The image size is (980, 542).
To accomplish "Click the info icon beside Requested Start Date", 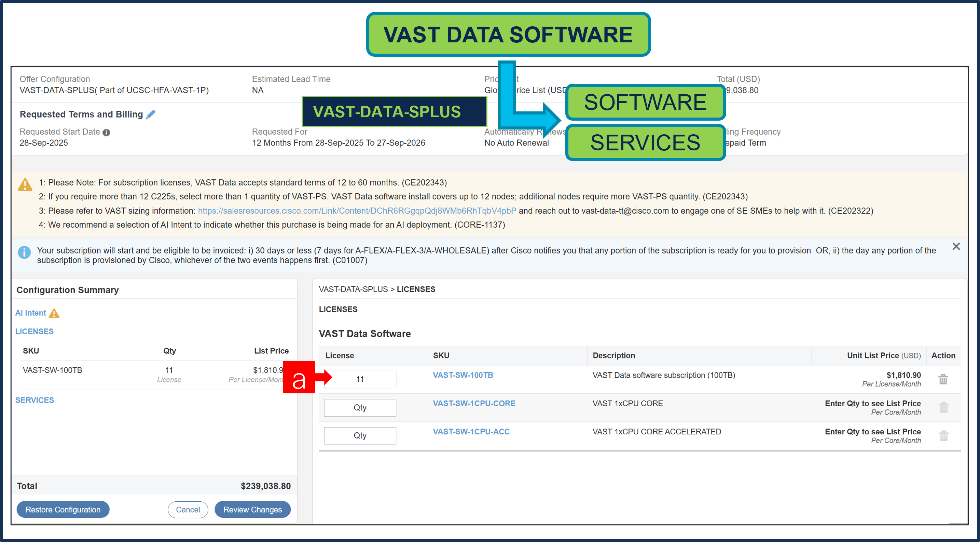I will (107, 132).
